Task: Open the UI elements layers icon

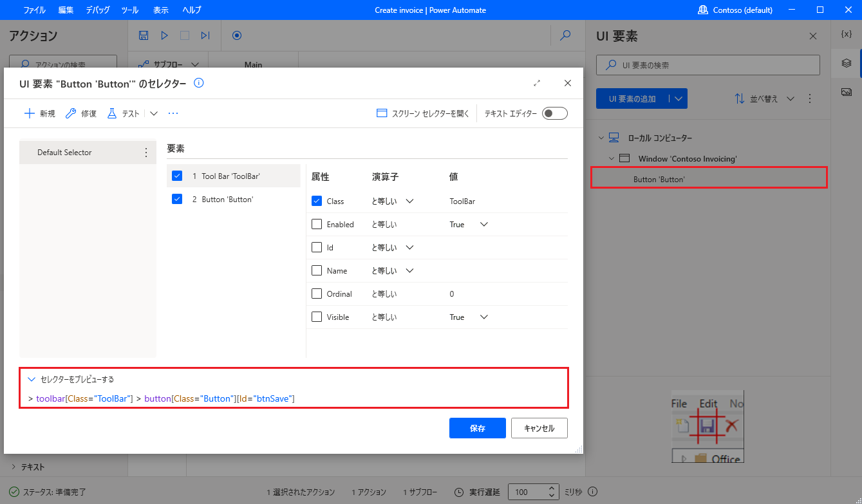Action: pos(847,63)
